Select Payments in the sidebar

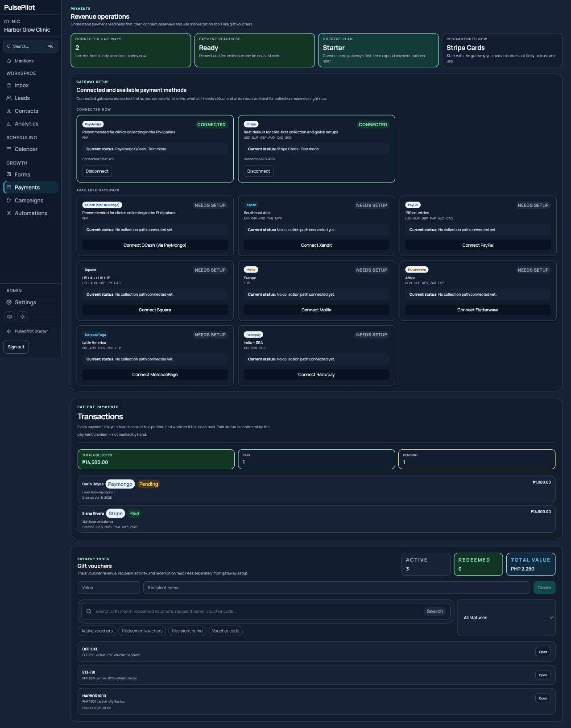coord(30,188)
